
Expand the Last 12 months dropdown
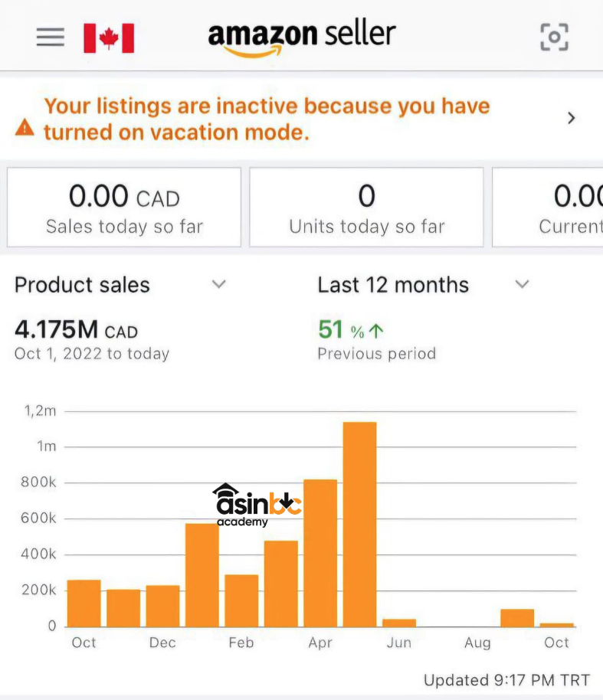(522, 284)
